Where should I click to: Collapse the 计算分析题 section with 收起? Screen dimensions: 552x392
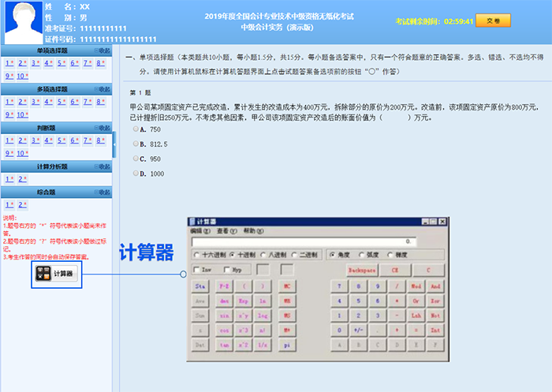(103, 166)
